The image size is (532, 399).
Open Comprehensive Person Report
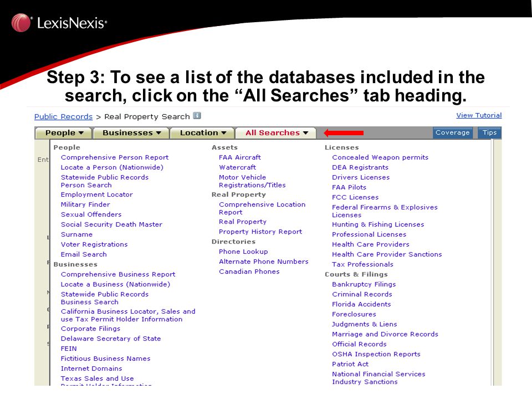point(115,157)
